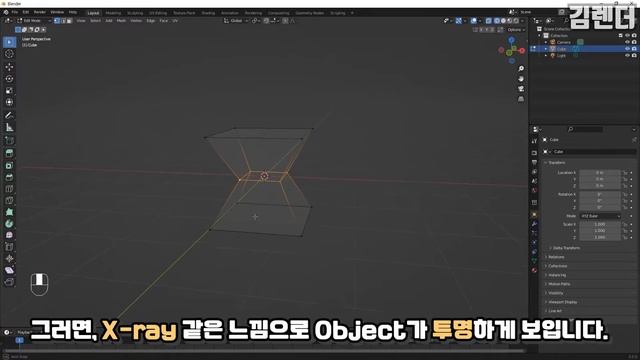Image resolution: width=640 pixels, height=360 pixels.
Task: Click the Location X value field
Action: tap(600, 173)
